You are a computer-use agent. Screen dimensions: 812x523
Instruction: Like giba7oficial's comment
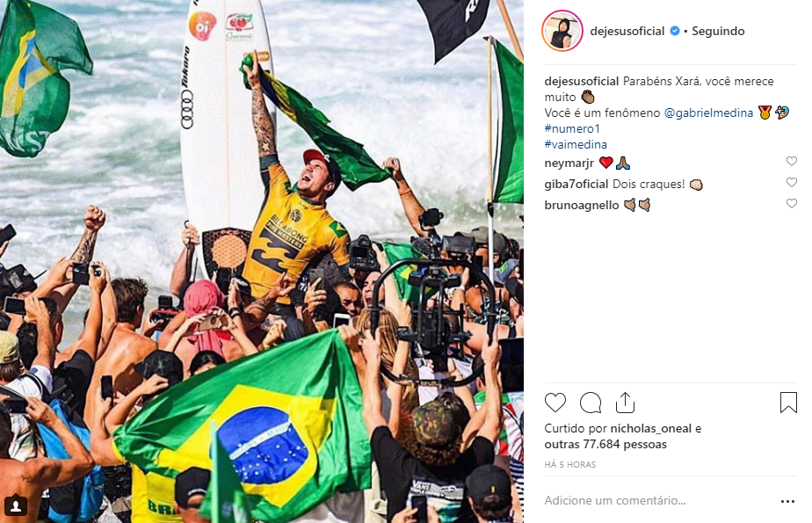tap(791, 182)
